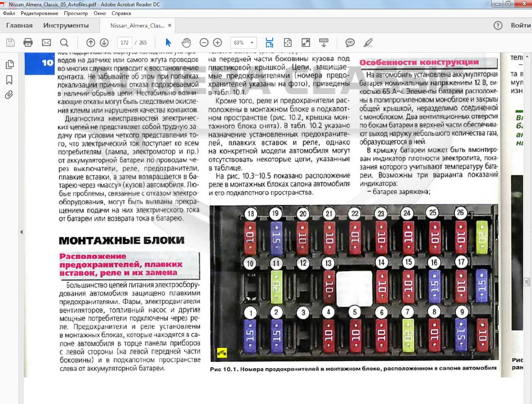This screenshot has width=532, height=404.
Task: Open the read mode toolbar icon
Action: 324,43
